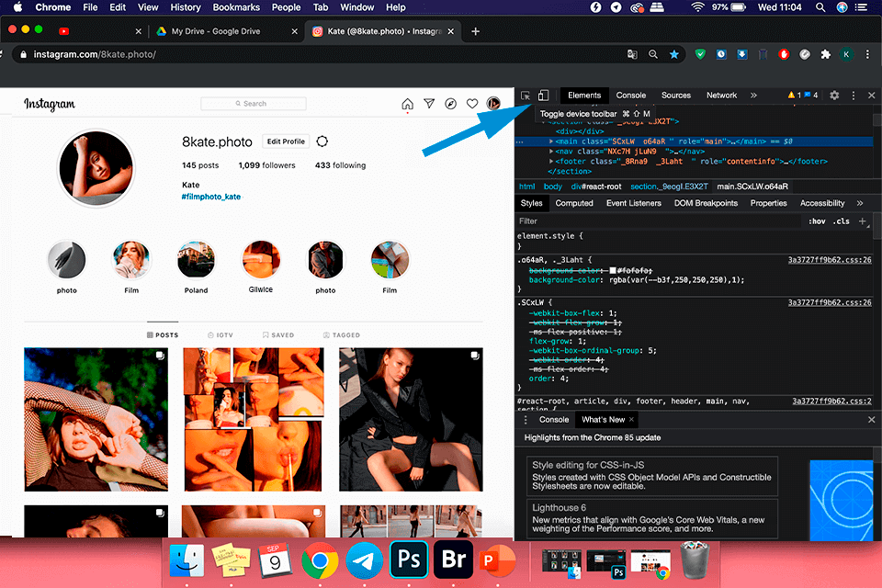Expand the main element node triangle
Image resolution: width=882 pixels, height=588 pixels.
click(552, 141)
